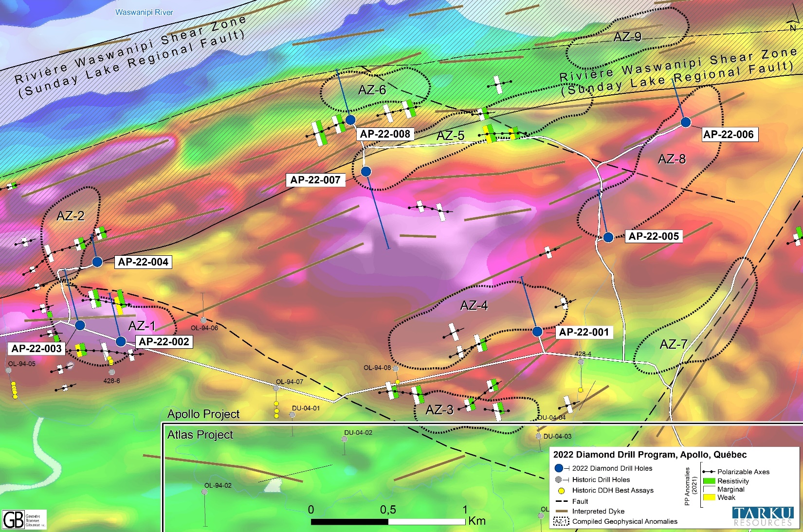Select the AP-22-006 drill hole circle
The width and height of the screenshot is (803, 532).
pos(685,122)
